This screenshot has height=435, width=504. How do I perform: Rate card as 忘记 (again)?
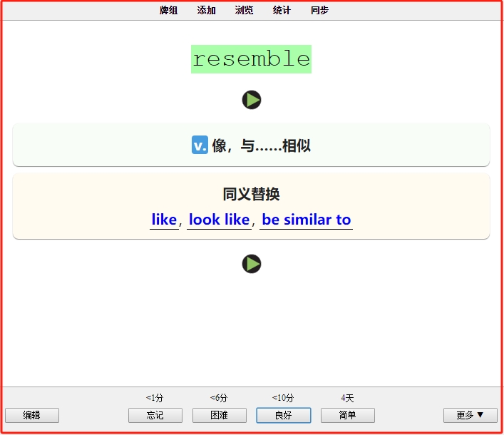pyautogui.click(x=155, y=415)
